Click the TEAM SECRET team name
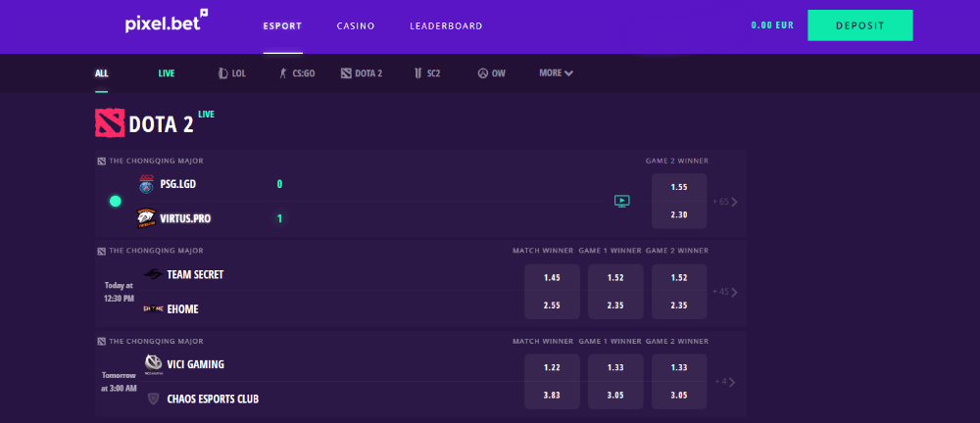Viewport: 980px width, 423px height. pyautogui.click(x=195, y=274)
